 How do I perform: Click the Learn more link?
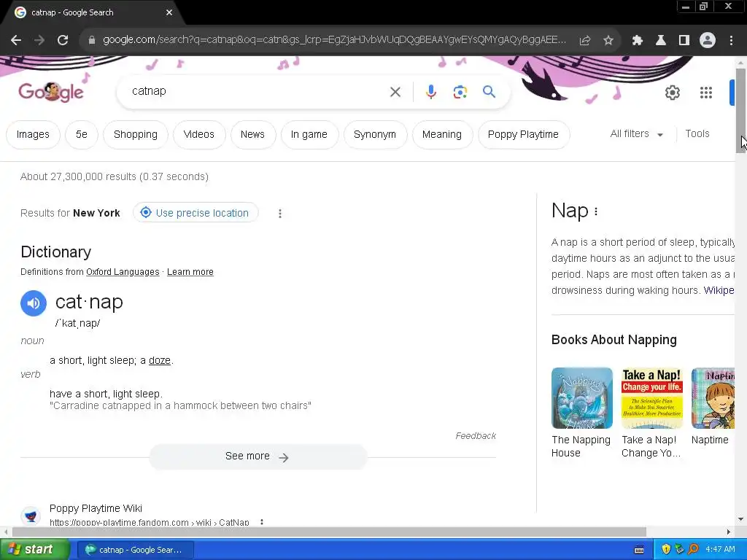pyautogui.click(x=190, y=272)
